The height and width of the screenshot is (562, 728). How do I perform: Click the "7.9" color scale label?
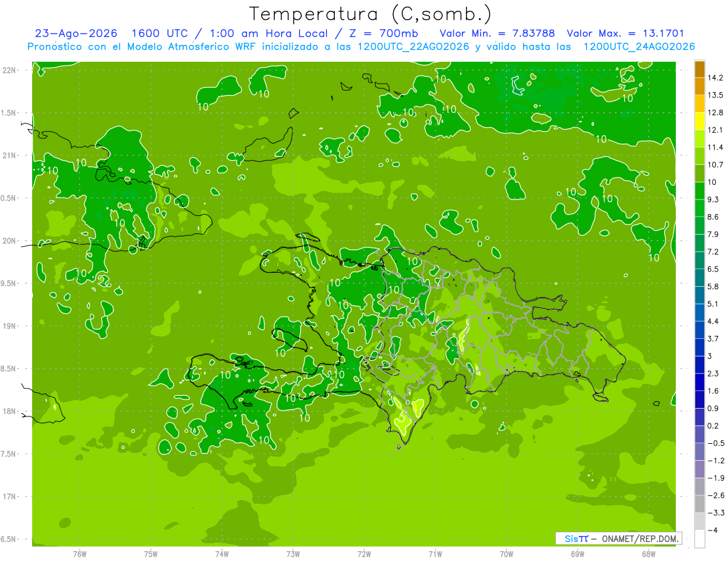[x=714, y=234]
